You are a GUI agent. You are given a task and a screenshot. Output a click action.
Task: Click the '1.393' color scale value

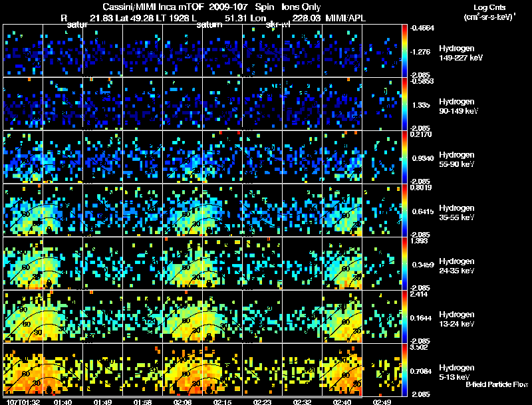[419, 241]
